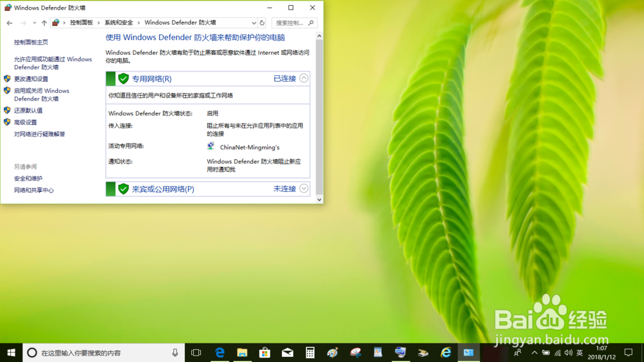Open the 控制面板主页 link
The height and width of the screenshot is (362, 644).
[31, 42]
